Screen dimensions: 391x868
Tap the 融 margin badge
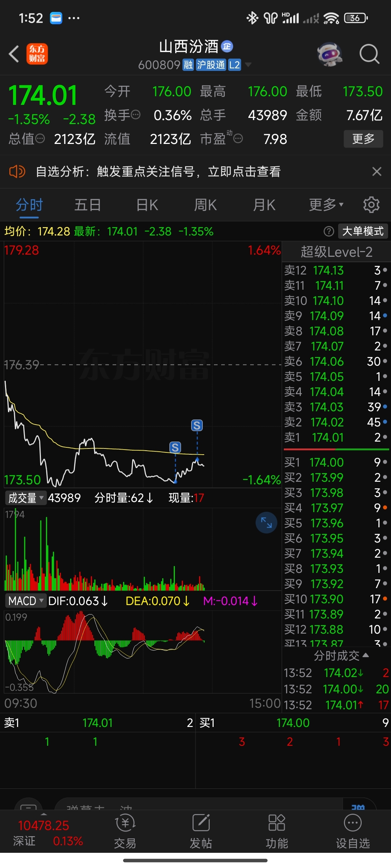tap(188, 65)
